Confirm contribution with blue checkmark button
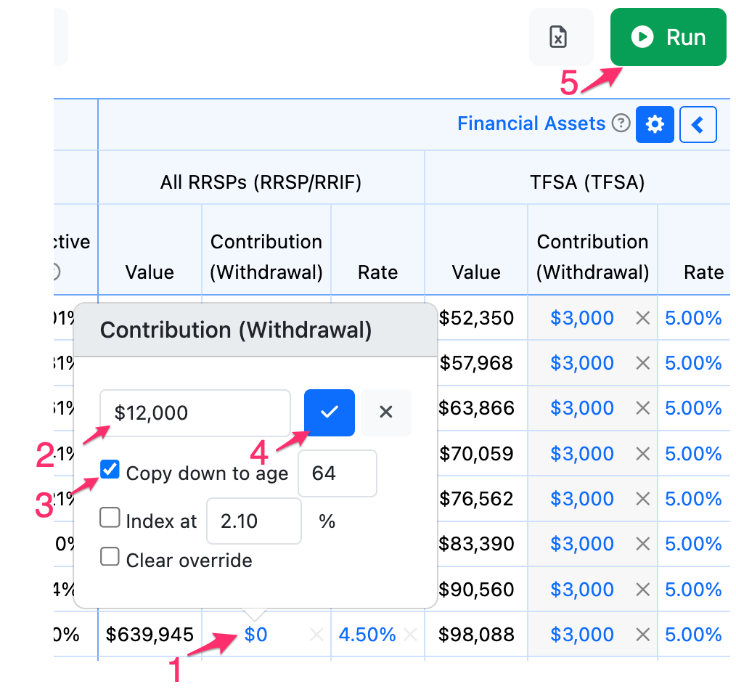This screenshot has height=700, width=736. [x=330, y=412]
